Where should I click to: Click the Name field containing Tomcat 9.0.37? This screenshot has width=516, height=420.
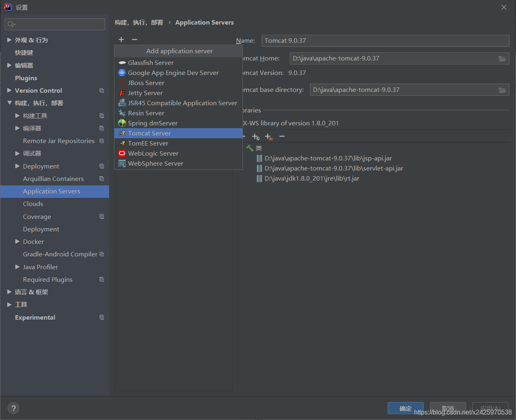coord(385,41)
